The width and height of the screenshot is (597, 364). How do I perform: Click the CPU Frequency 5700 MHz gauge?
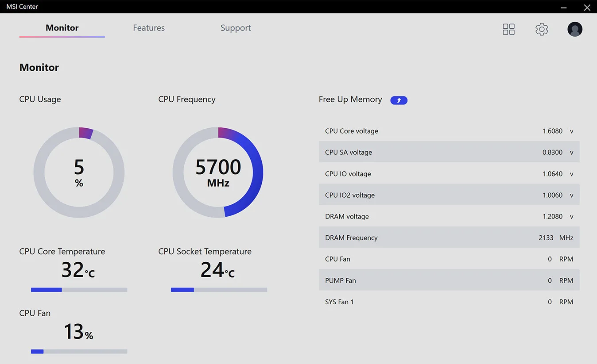click(x=218, y=172)
